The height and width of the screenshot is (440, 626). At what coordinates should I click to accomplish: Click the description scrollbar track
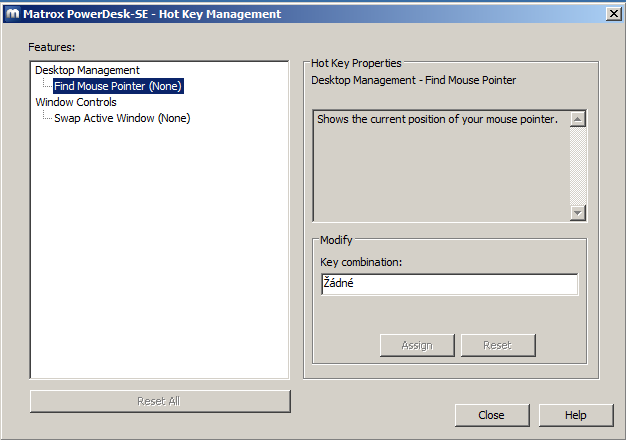point(578,166)
